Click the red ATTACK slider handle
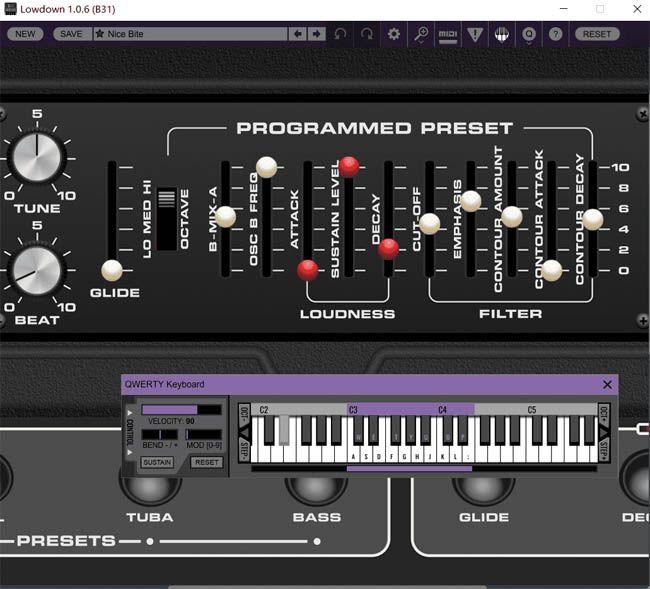Screen dimensions: 650x589 click(x=308, y=270)
